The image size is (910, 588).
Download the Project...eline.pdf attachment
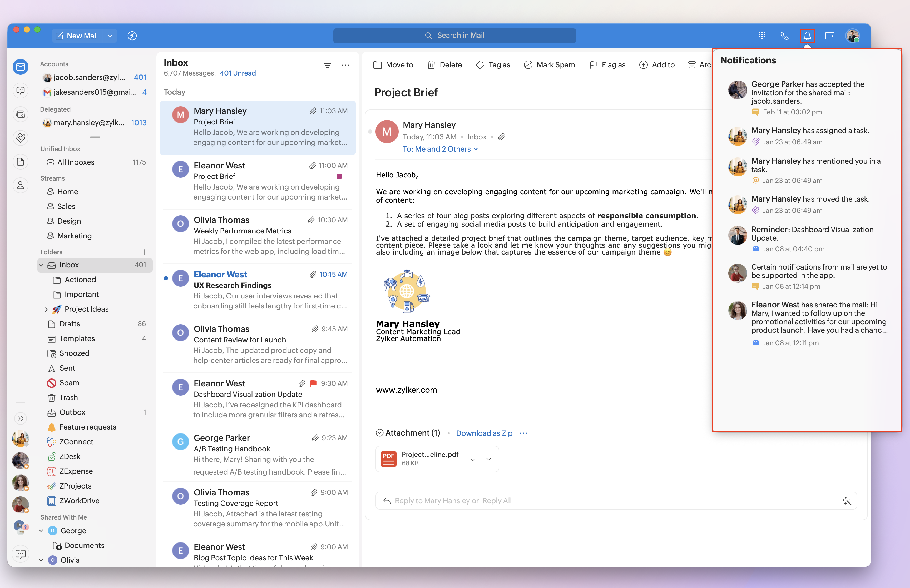coord(473,459)
